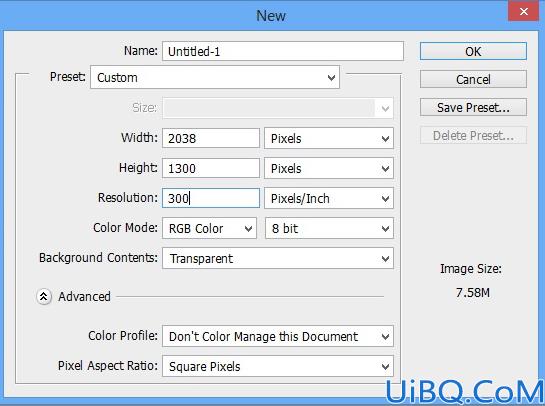Open Pixel Aspect Ratio Square Pixels dropdown

pos(278,366)
